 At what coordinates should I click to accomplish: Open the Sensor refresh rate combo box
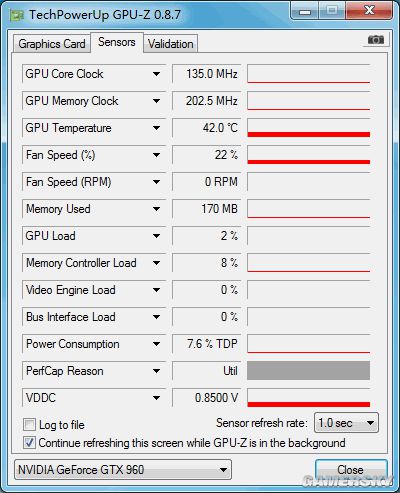tap(346, 423)
